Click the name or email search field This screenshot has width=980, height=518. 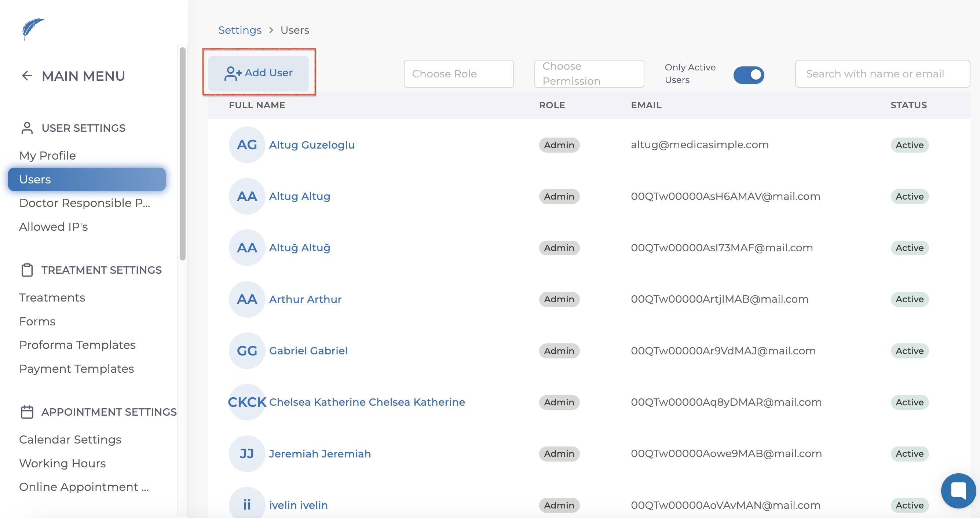(x=882, y=74)
